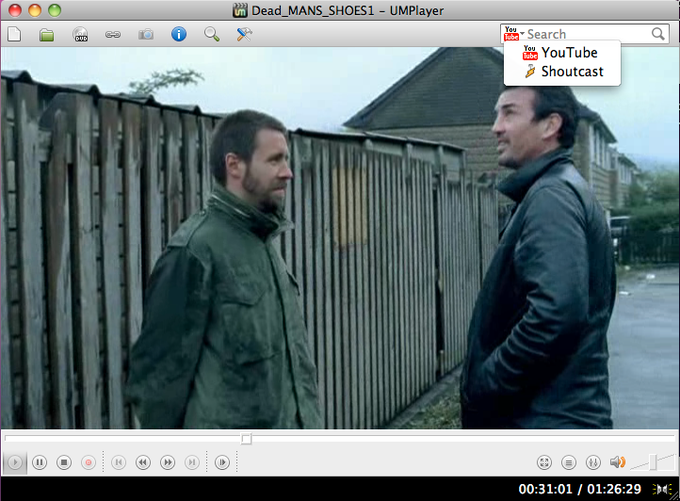This screenshot has height=501, width=680.
Task: Click the playback seek slider handle
Action: point(246,439)
